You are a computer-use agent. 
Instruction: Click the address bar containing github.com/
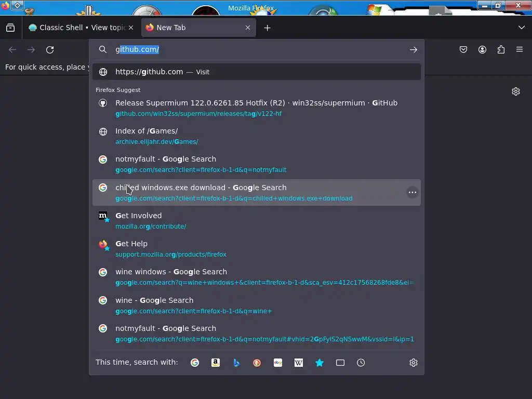pos(258,49)
